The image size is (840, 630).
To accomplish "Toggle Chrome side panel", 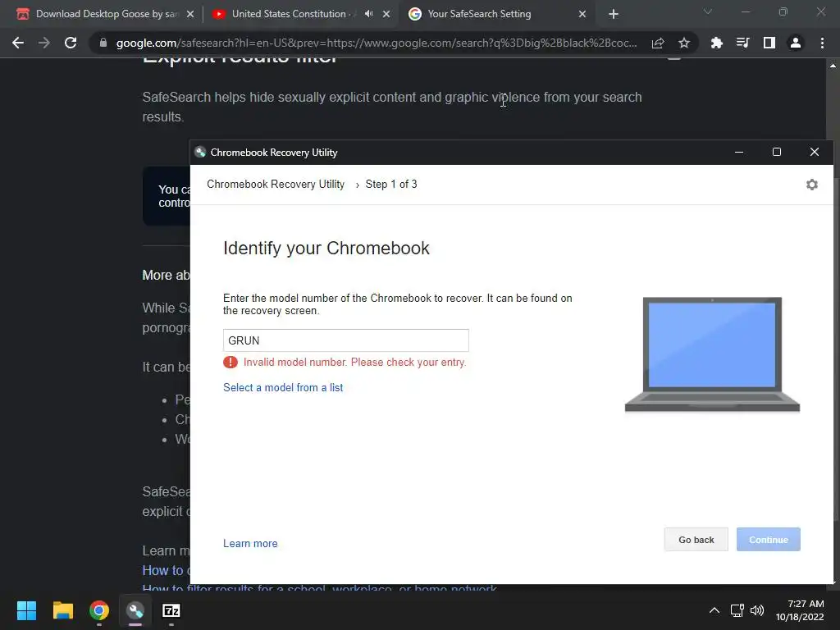I will [x=769, y=43].
